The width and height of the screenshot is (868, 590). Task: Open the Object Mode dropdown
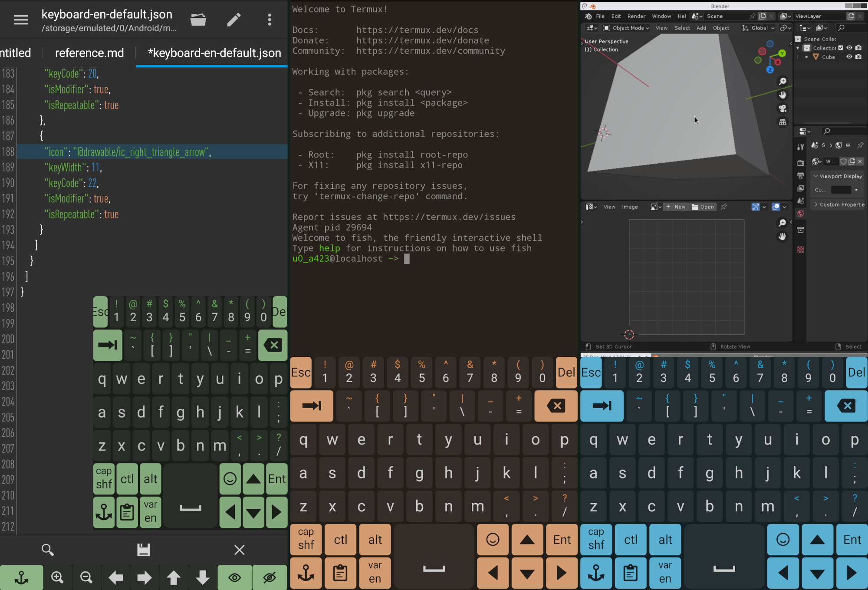(x=626, y=28)
